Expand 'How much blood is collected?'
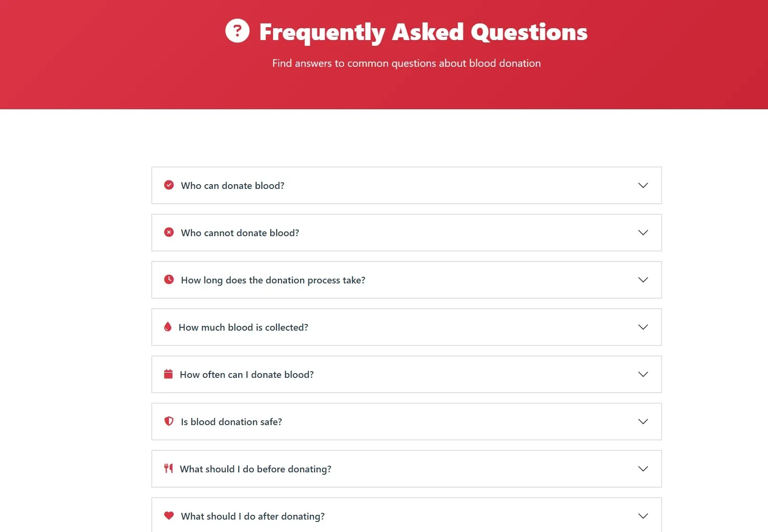768x532 pixels. (x=643, y=327)
